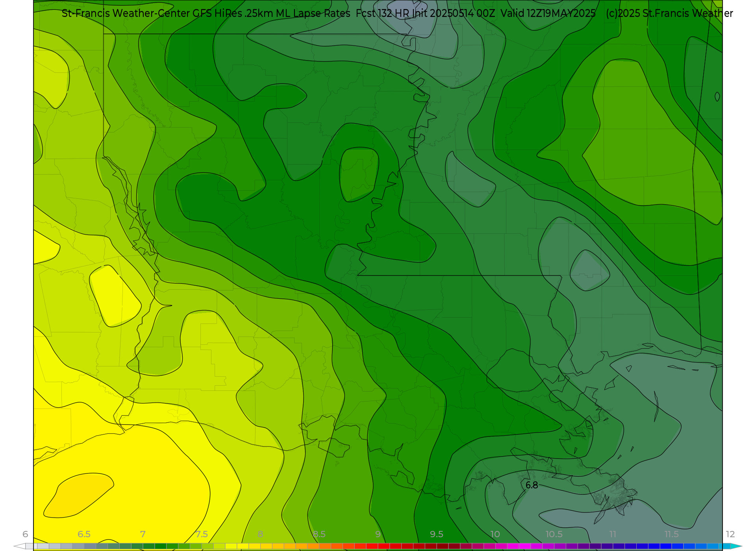Viewport: 756px width, 551px height.
Task: Click the 'Init 20250514 00Z' text
Action: [x=454, y=13]
